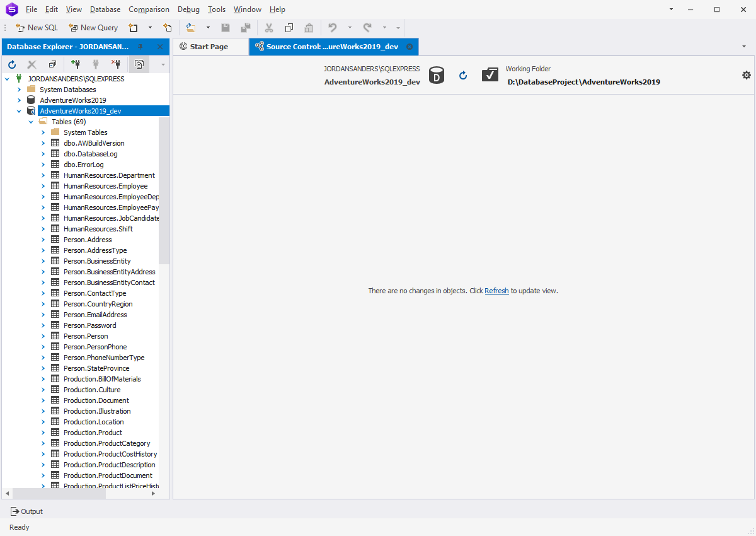The width and height of the screenshot is (756, 536).
Task: Select the HumanResources.Employee table
Action: [106, 186]
